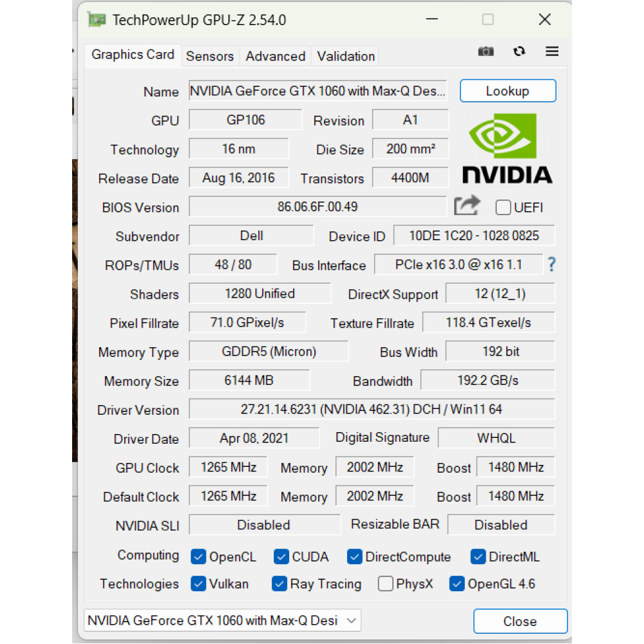Toggle the OpenGL 4.6 checkbox
The width and height of the screenshot is (644, 644).
click(457, 583)
